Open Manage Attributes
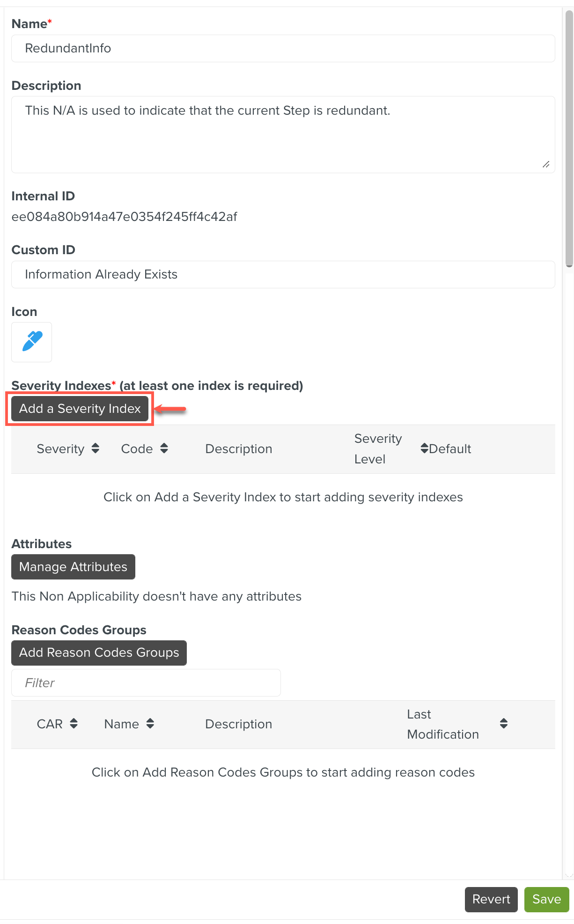 pyautogui.click(x=73, y=567)
